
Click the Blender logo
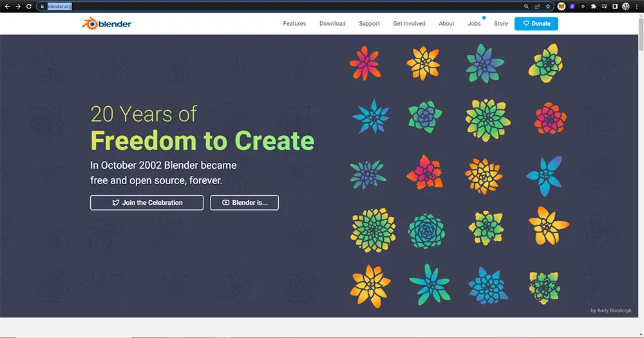[107, 23]
